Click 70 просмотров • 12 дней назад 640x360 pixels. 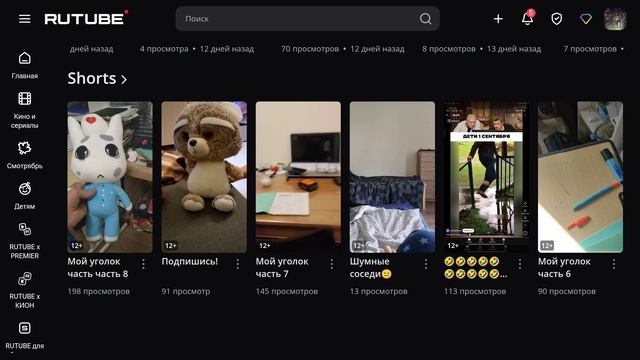pyautogui.click(x=343, y=49)
